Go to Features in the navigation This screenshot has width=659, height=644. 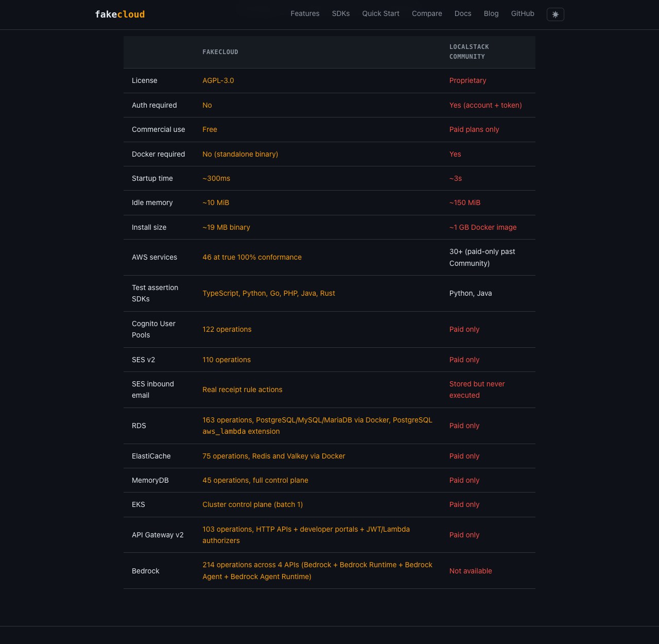(305, 14)
